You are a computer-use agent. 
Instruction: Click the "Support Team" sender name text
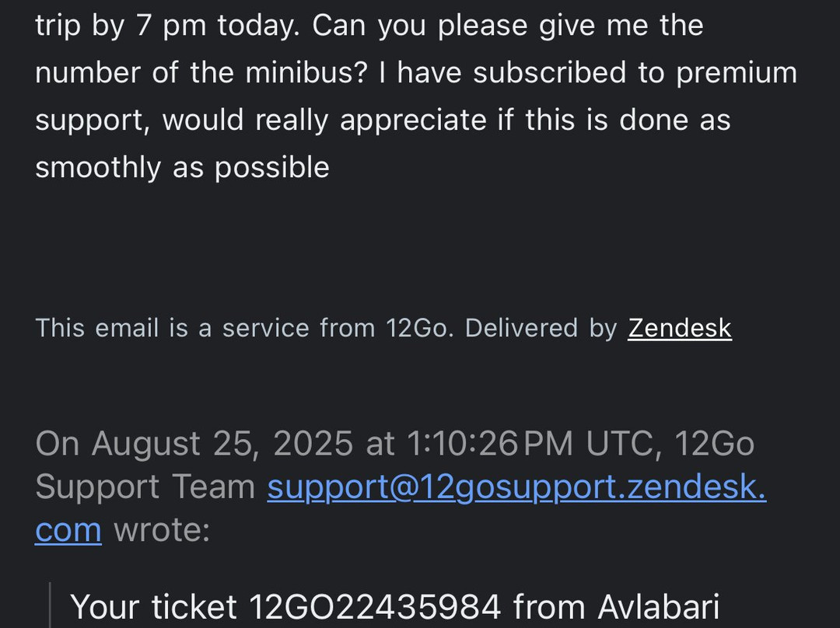[x=145, y=487]
